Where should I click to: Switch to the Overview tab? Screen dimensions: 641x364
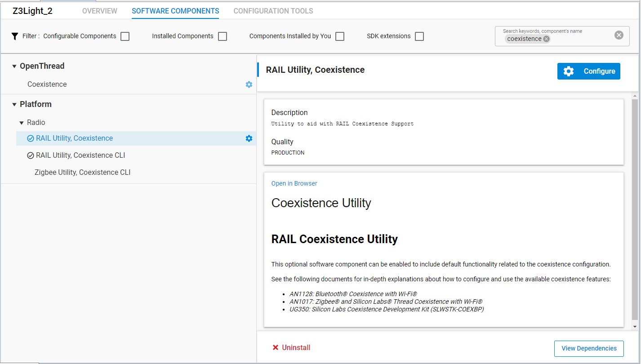pos(100,11)
